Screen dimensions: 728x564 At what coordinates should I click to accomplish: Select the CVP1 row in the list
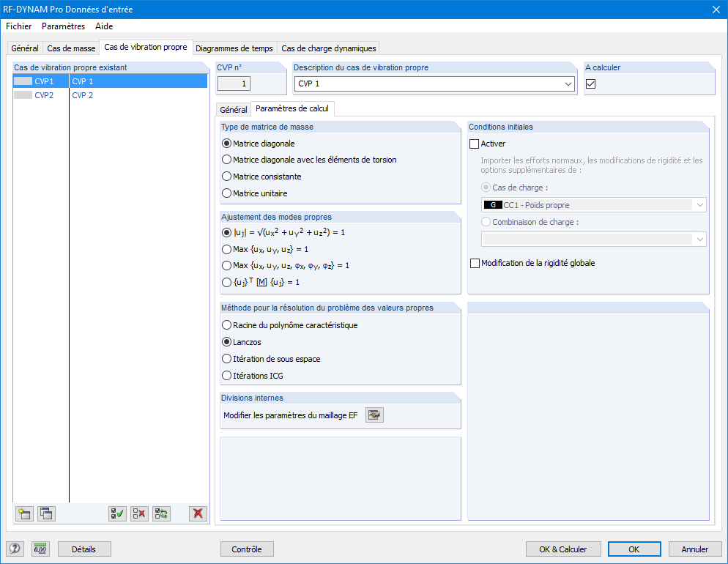pyautogui.click(x=110, y=81)
